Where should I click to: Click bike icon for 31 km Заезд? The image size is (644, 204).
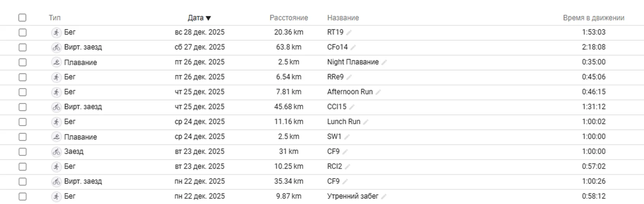[56, 152]
